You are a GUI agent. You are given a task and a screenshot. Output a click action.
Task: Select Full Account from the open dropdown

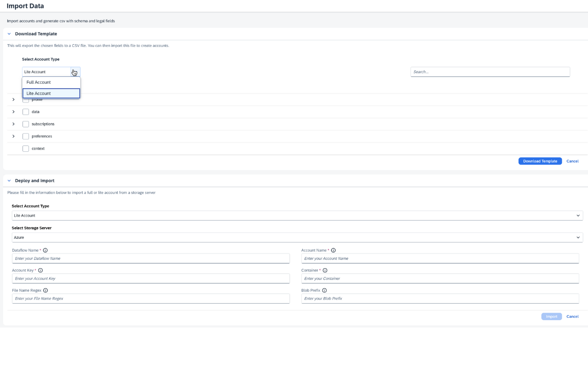point(39,82)
